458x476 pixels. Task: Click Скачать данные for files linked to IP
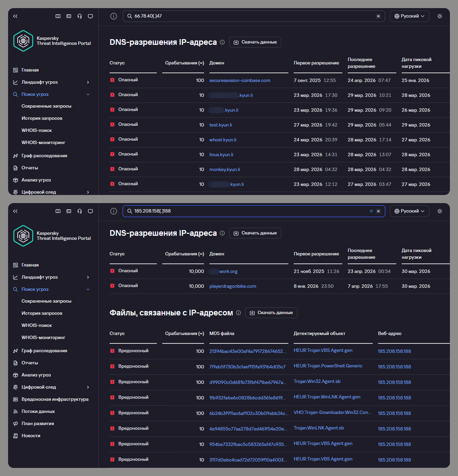[271, 313]
